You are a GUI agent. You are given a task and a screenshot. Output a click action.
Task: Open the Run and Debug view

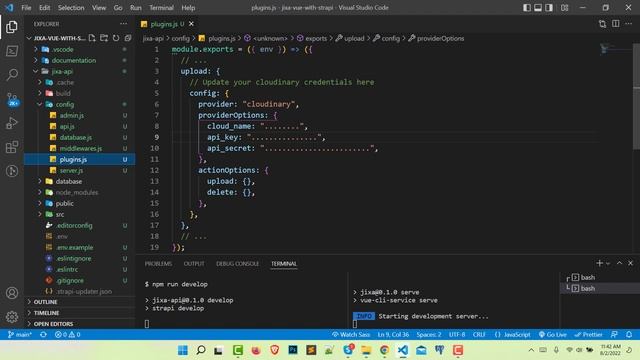point(12,123)
